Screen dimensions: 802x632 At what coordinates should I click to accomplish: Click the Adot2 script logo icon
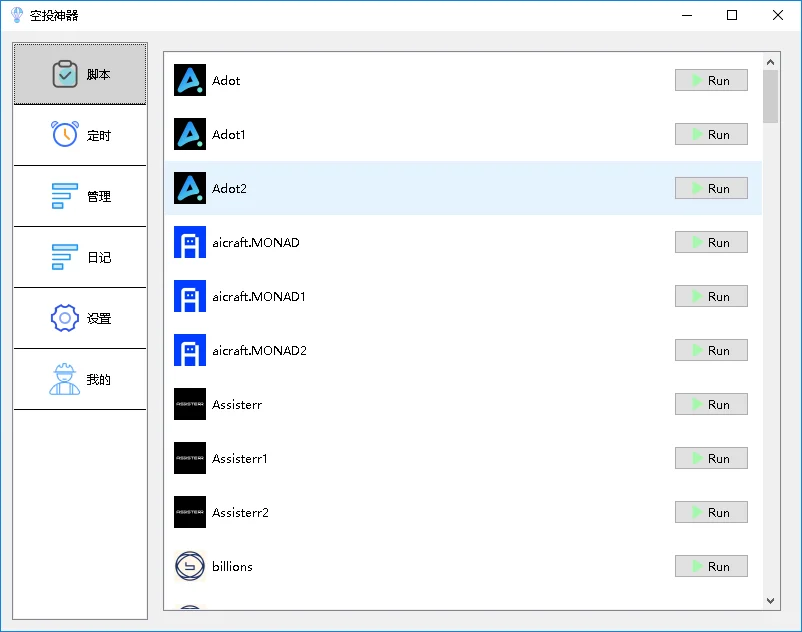pyautogui.click(x=190, y=188)
